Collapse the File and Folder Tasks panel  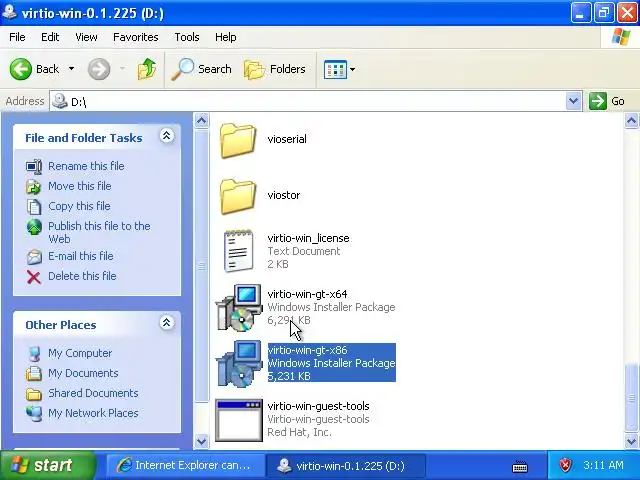point(167,136)
